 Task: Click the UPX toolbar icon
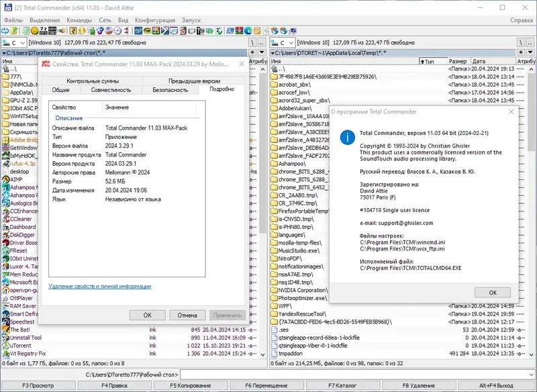(x=52, y=31)
